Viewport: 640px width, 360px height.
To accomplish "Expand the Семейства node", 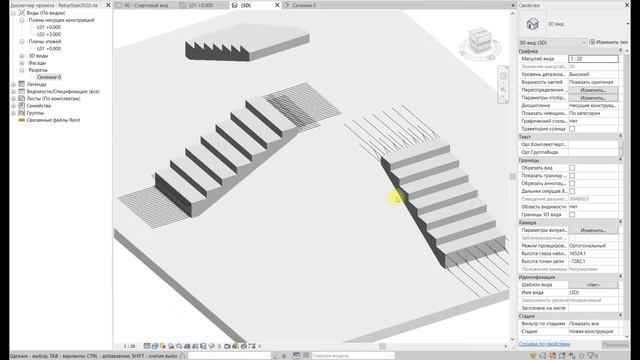I will [x=13, y=106].
